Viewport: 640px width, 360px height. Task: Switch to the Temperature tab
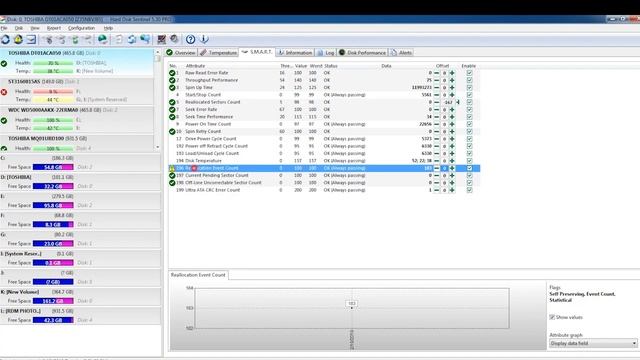[218, 53]
